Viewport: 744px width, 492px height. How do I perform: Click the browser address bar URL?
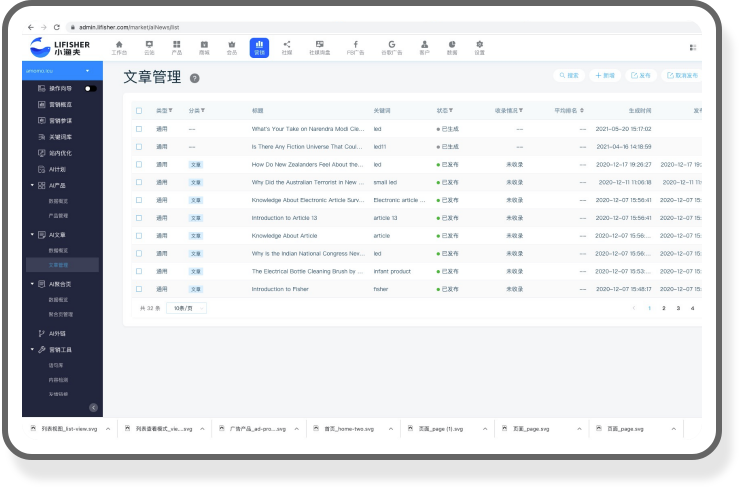[129, 28]
